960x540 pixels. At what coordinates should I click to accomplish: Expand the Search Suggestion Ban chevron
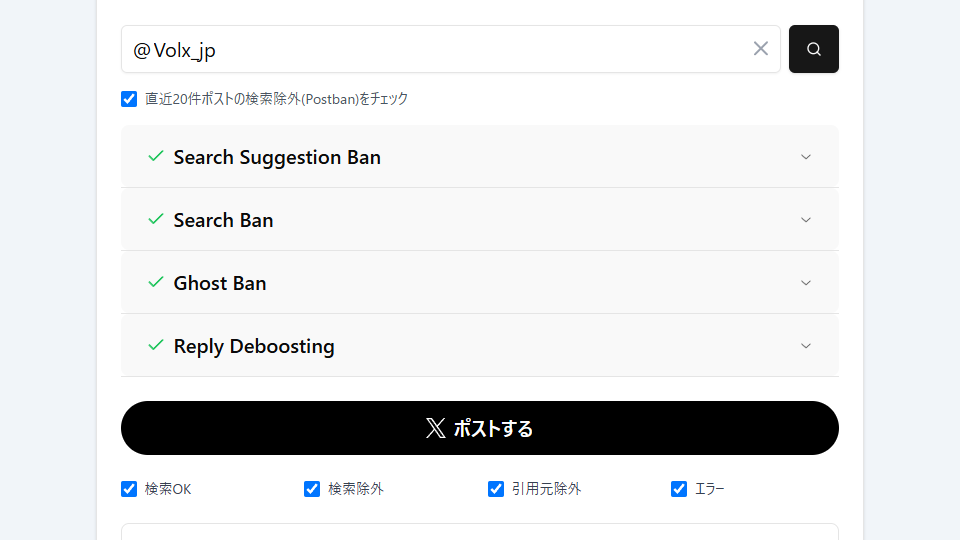click(x=806, y=157)
